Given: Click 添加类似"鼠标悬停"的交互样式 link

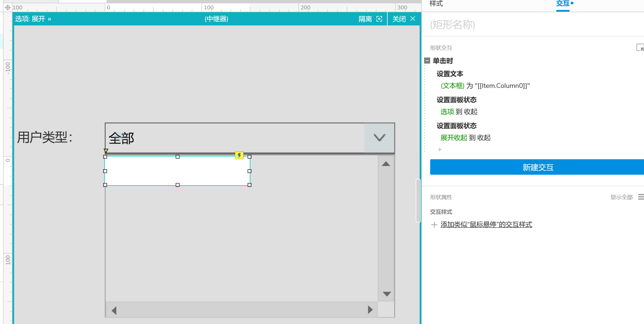Looking at the screenshot, I should click(486, 224).
